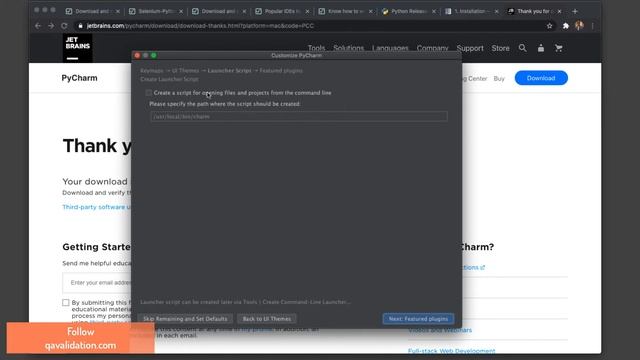
Task: Switch to the Know how to tab
Action: (x=345, y=11)
